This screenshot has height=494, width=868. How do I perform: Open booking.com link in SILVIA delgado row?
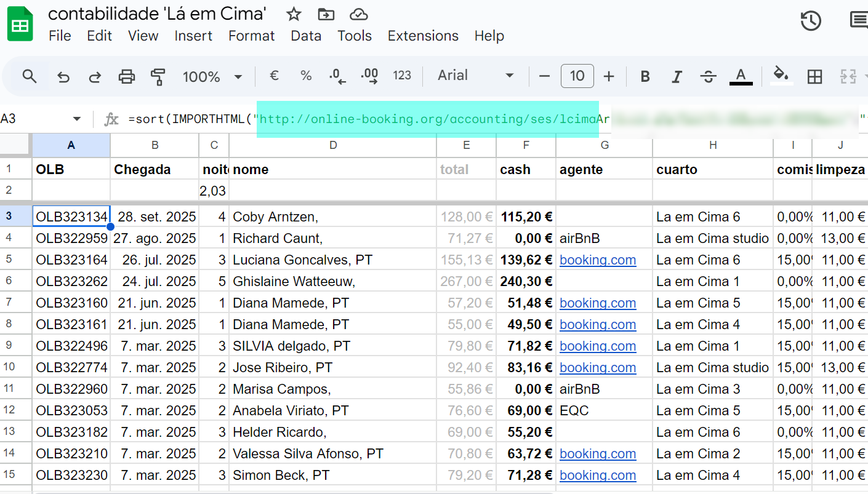[598, 346]
